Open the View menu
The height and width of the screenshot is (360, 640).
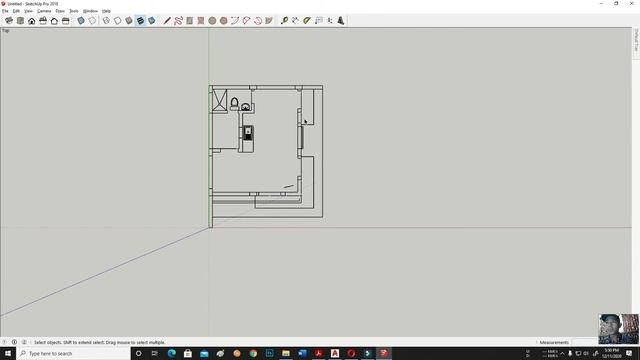[x=29, y=11]
